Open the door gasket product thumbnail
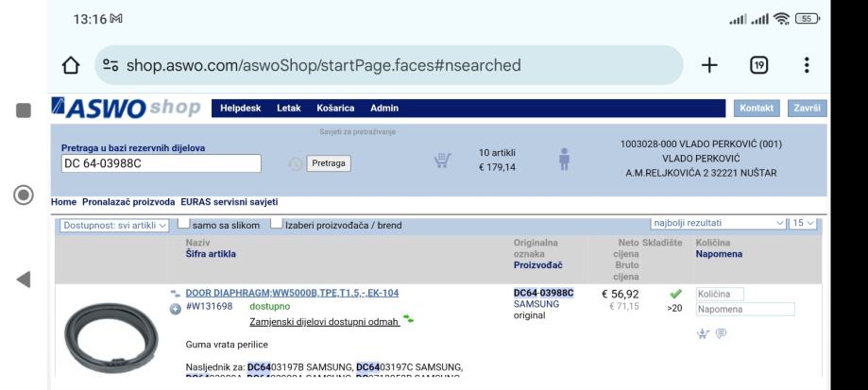 [111, 337]
